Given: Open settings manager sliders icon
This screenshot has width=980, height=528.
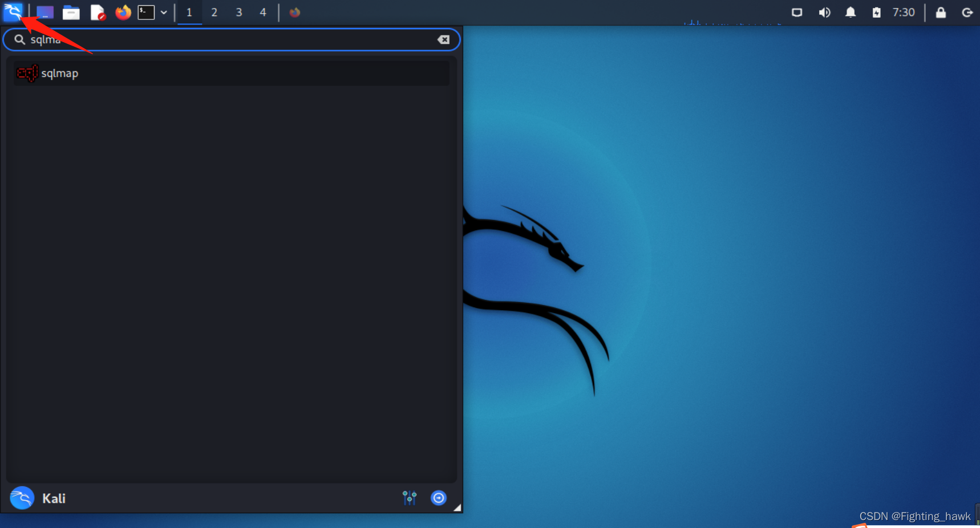Looking at the screenshot, I should pyautogui.click(x=410, y=498).
